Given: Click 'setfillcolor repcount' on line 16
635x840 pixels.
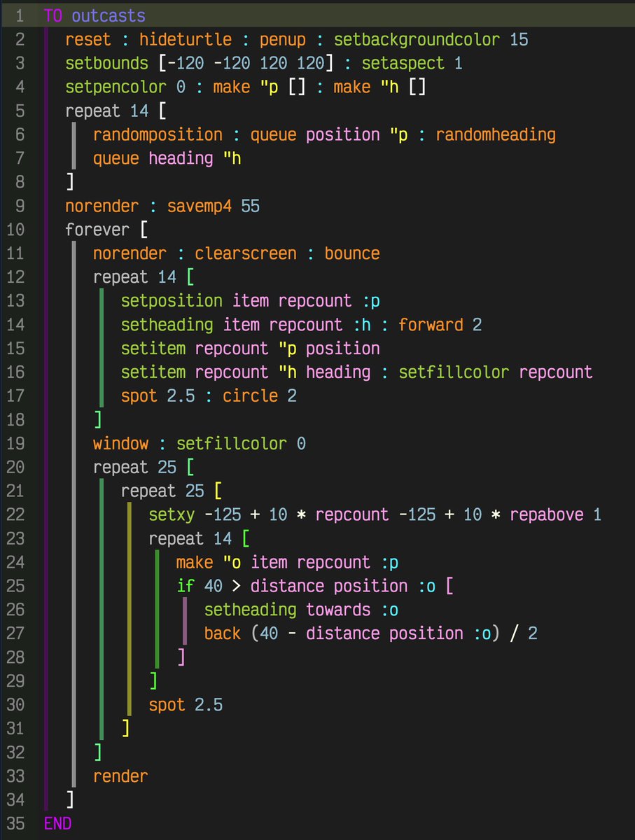Looking at the screenshot, I should pyautogui.click(x=496, y=372).
